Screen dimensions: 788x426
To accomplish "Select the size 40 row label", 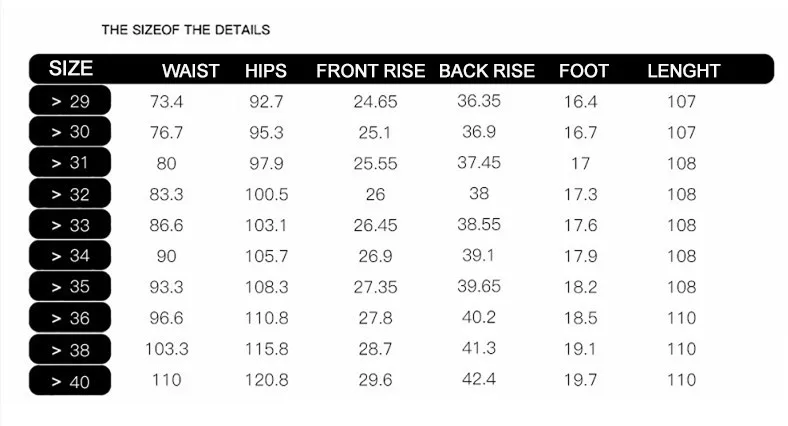I will tap(70, 380).
